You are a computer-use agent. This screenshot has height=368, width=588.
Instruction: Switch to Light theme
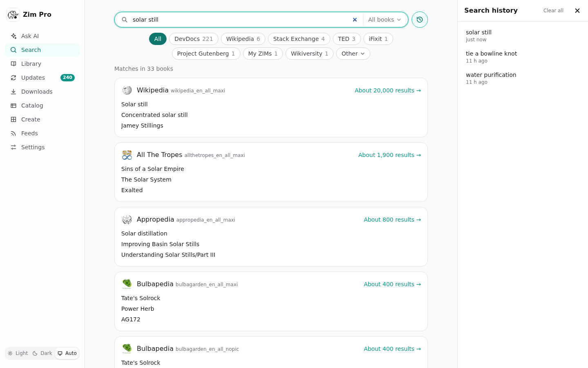pos(18,353)
